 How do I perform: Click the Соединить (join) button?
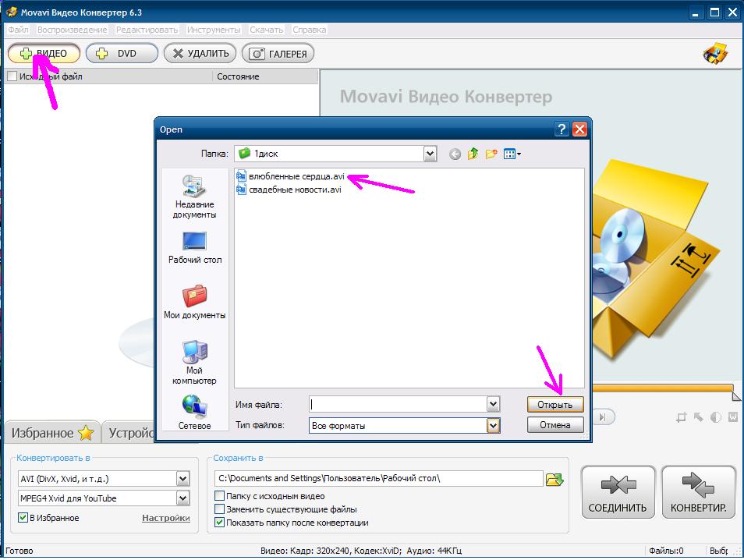pos(618,492)
